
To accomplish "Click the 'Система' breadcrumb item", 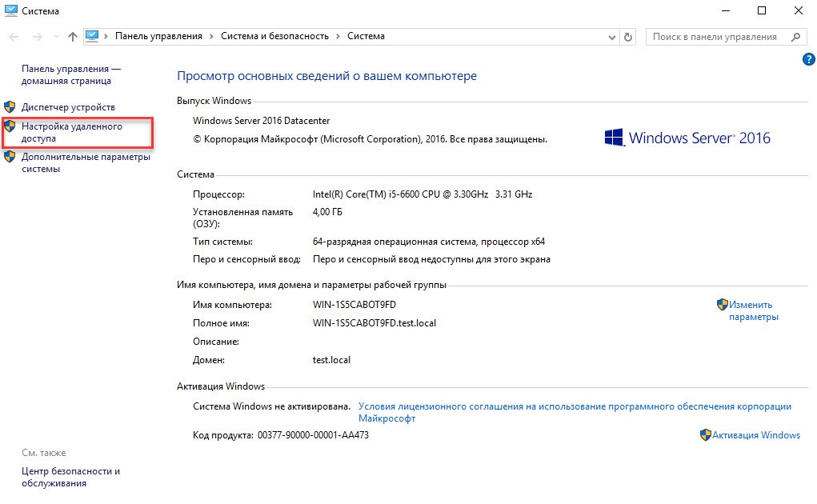I will pyautogui.click(x=366, y=36).
